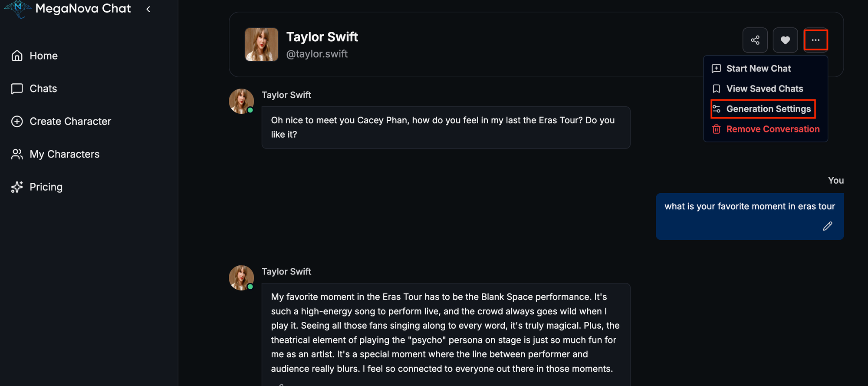
Task: Click the My Characters people icon
Action: (17, 154)
